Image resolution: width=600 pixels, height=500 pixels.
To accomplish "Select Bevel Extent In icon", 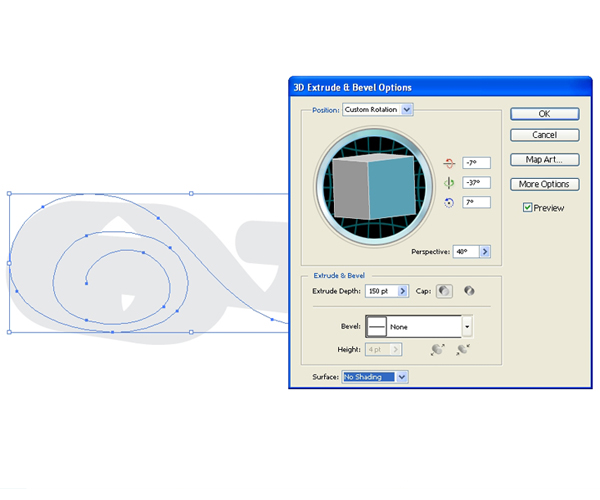I will (x=463, y=349).
